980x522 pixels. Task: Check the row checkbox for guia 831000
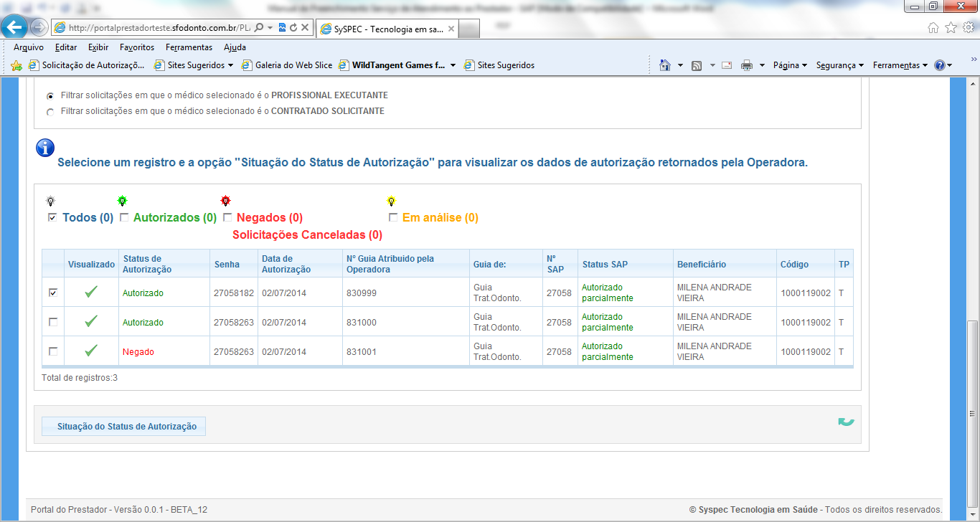(x=53, y=322)
